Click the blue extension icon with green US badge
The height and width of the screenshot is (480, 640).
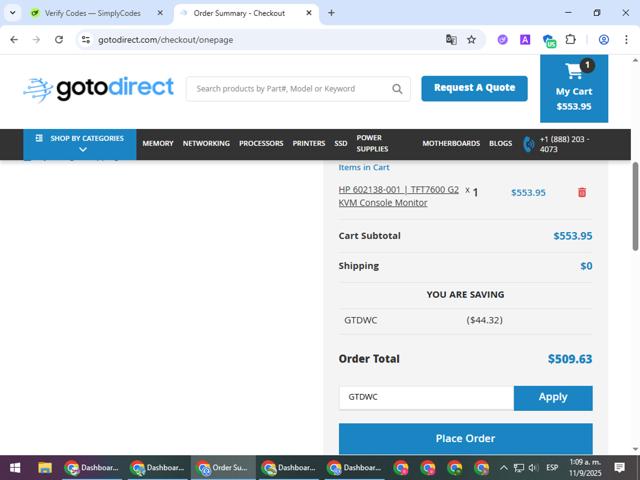pyautogui.click(x=549, y=40)
